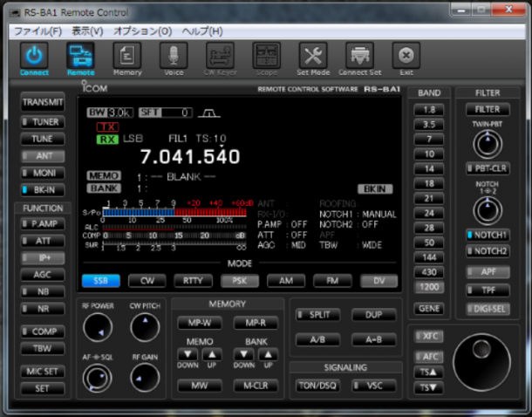Adjust the CW PITCH knob

click(x=145, y=327)
